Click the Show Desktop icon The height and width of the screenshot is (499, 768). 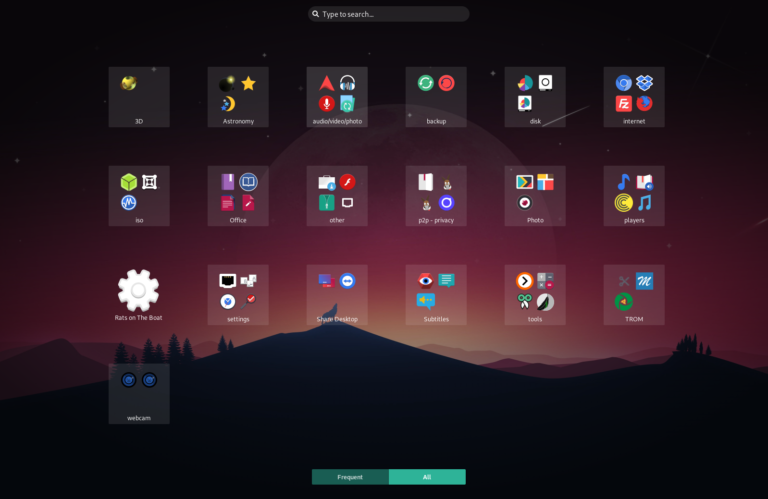337,292
